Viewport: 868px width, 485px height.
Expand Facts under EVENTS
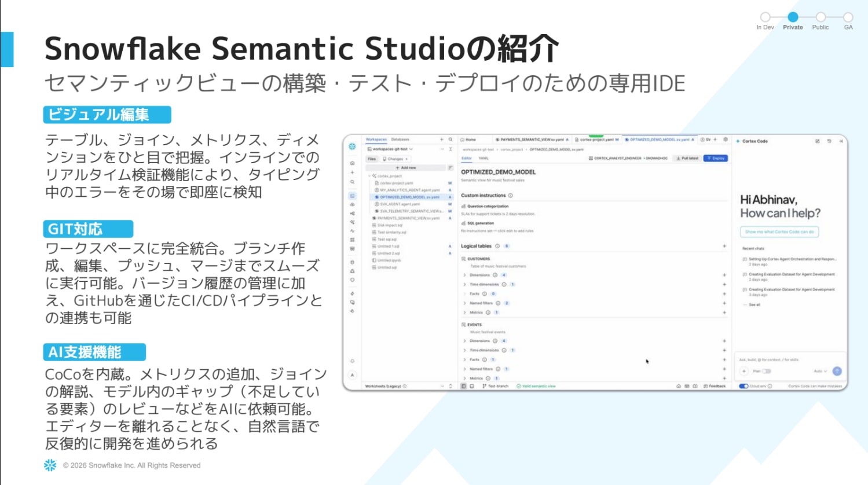click(x=464, y=359)
